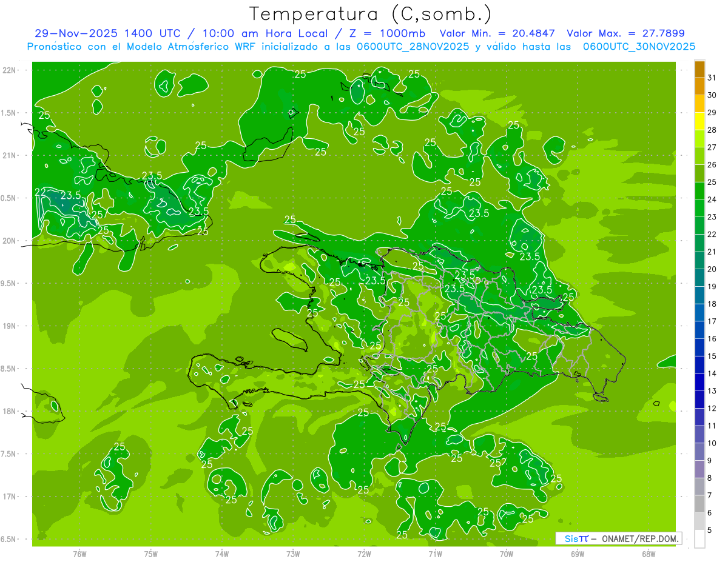Click the 75W longitude axis label
The height and width of the screenshot is (562, 728).
151,554
